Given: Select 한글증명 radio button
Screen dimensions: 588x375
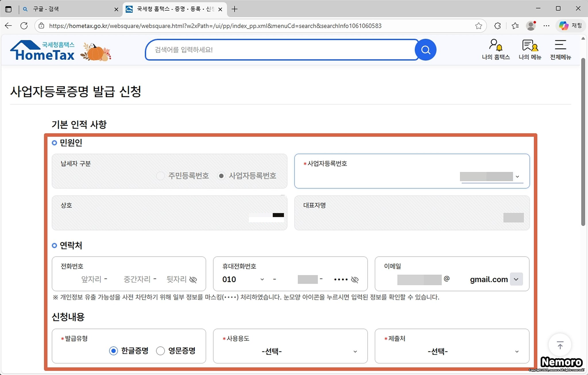Looking at the screenshot, I should [113, 351].
